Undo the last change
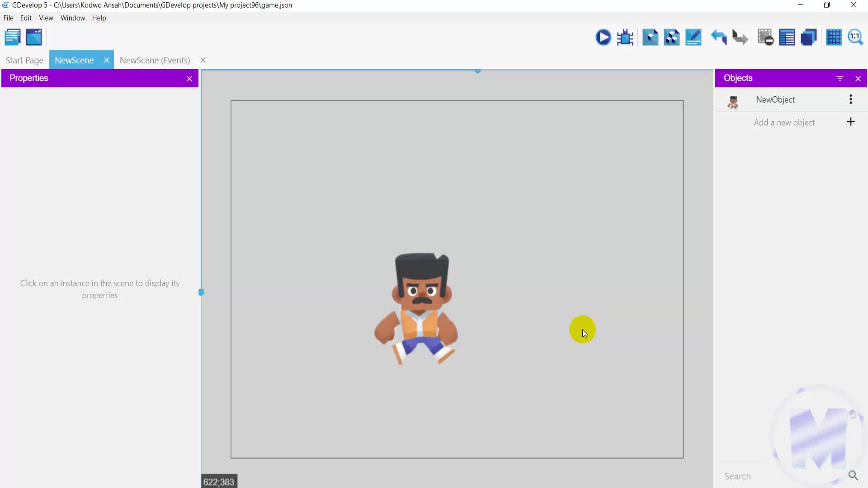868x488 pixels. 719,38
